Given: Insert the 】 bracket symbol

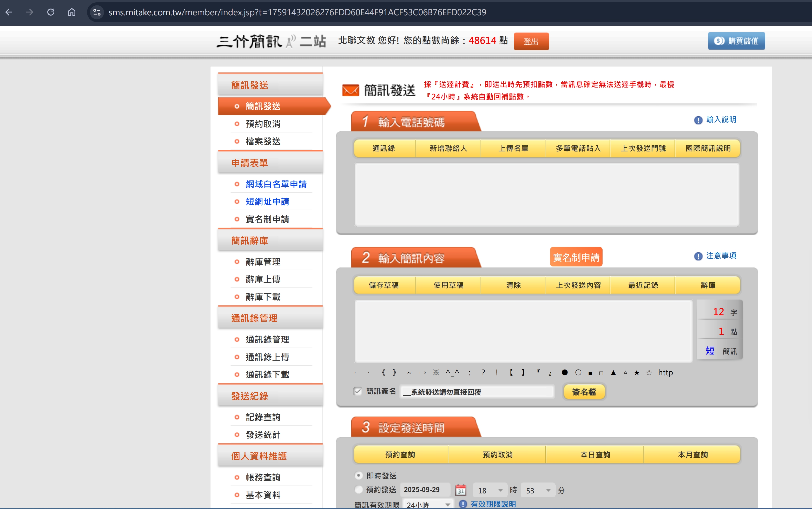Looking at the screenshot, I should 523,372.
